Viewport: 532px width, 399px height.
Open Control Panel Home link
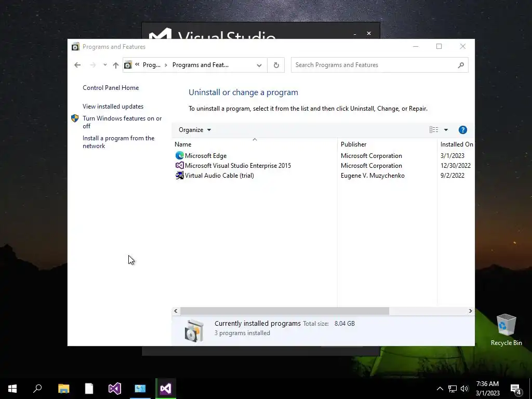click(111, 87)
